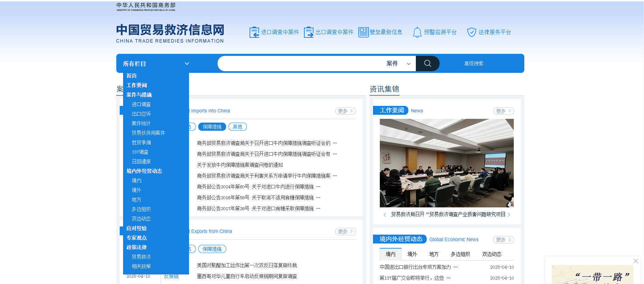Screen dimensions: 644x284
Task: Close the Belt and Road popup ad
Action: pyautogui.click(x=635, y=261)
